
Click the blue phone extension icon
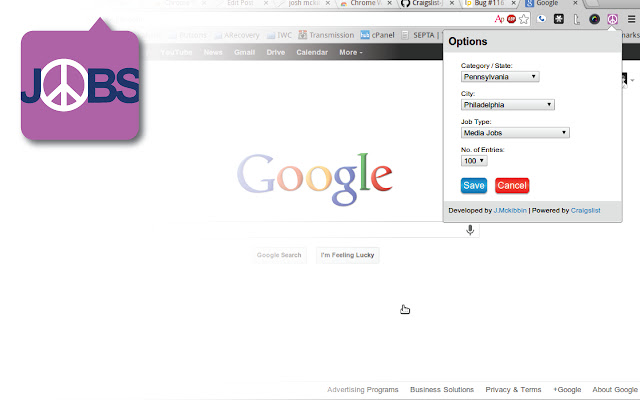(541, 19)
